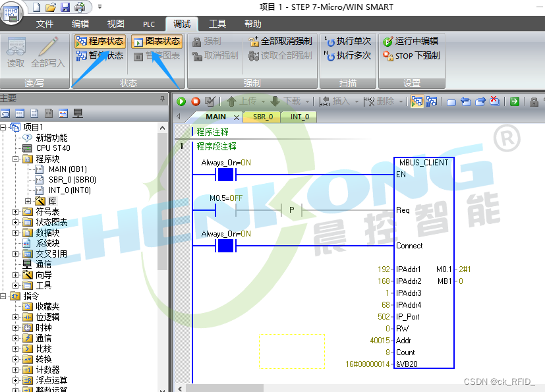Screen dimensions: 545x392
Task: Click status chart icon in navigation bar
Action: pos(20,113)
